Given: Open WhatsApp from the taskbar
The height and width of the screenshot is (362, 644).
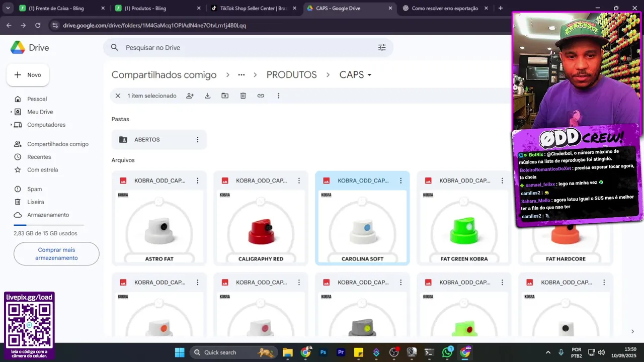Looking at the screenshot, I should point(447,352).
